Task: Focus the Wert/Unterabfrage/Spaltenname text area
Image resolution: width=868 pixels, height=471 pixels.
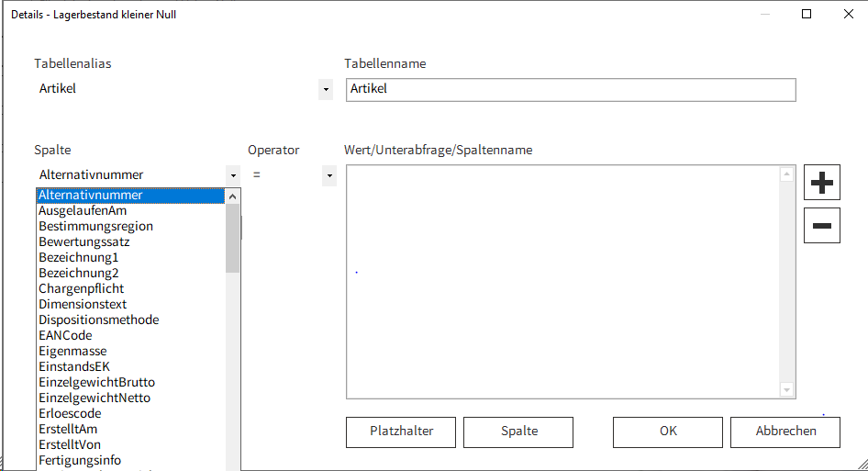Action: pyautogui.click(x=562, y=282)
